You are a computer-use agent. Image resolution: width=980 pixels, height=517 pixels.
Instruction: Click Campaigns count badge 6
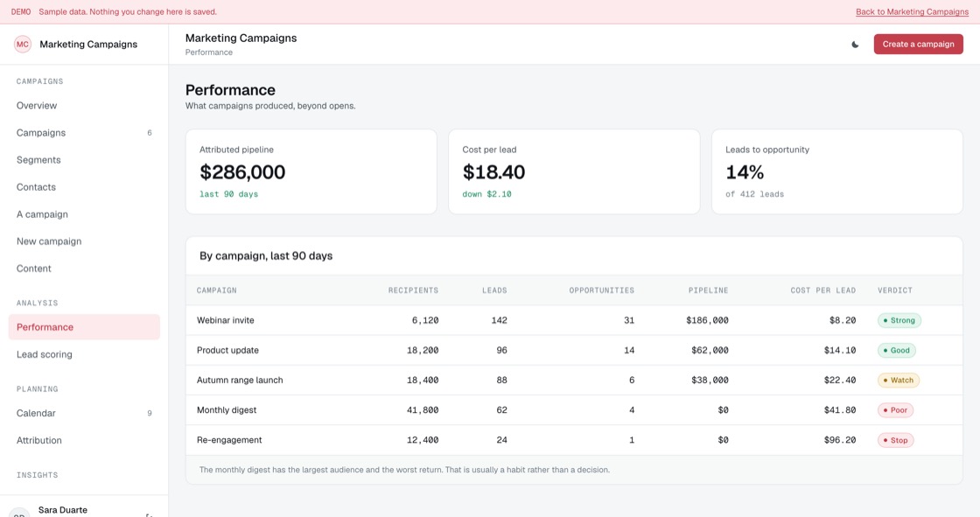pyautogui.click(x=150, y=133)
